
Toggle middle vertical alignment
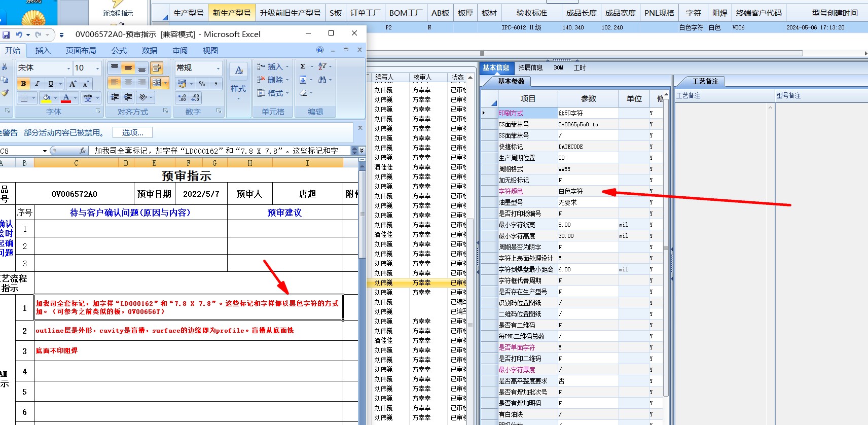pyautogui.click(x=128, y=68)
